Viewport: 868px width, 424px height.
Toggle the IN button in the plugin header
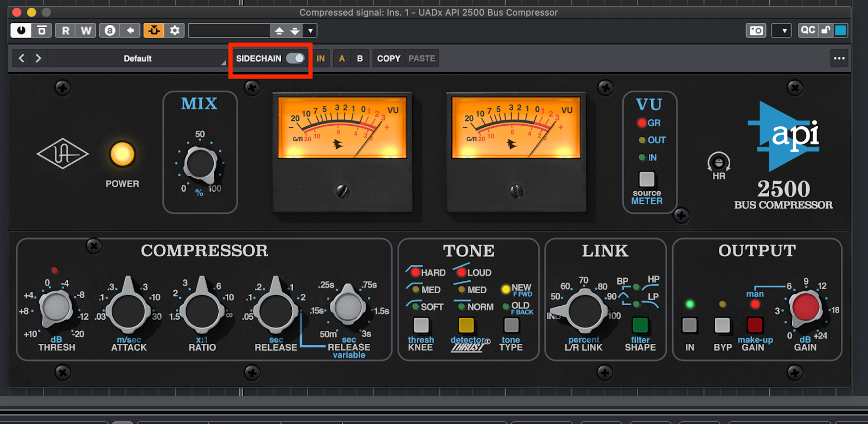[x=321, y=59]
